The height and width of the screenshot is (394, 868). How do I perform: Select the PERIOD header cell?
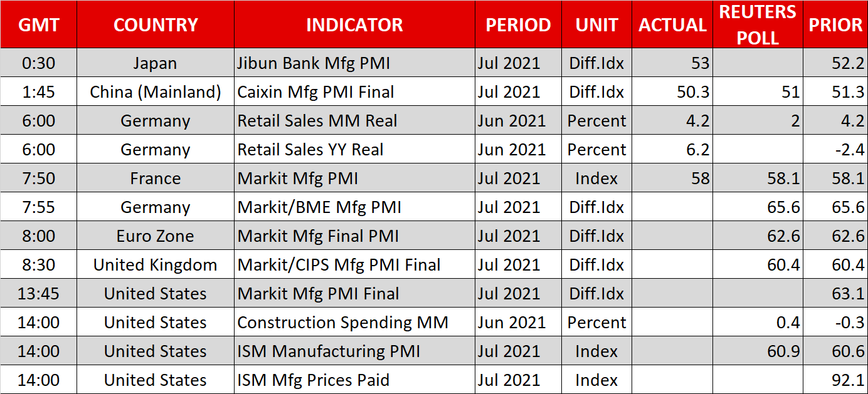click(518, 25)
